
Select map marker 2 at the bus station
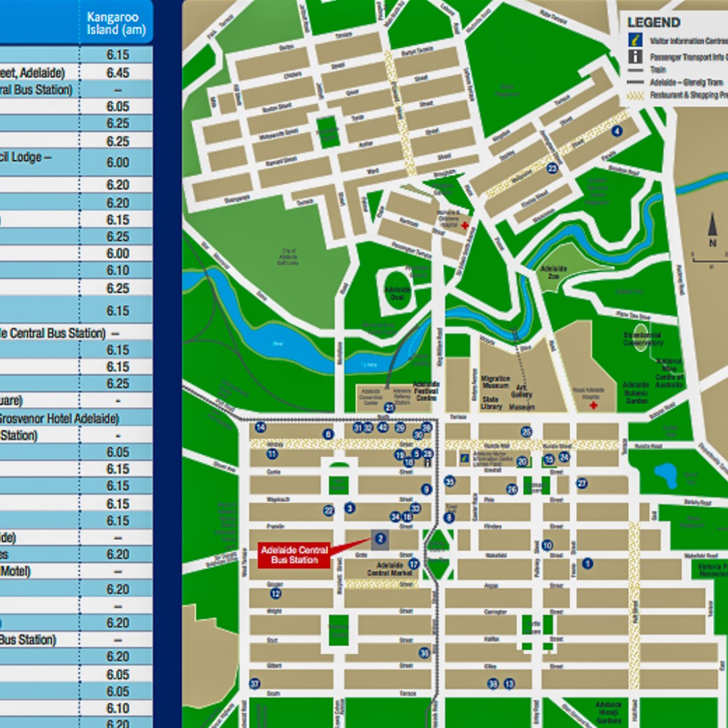[380, 539]
